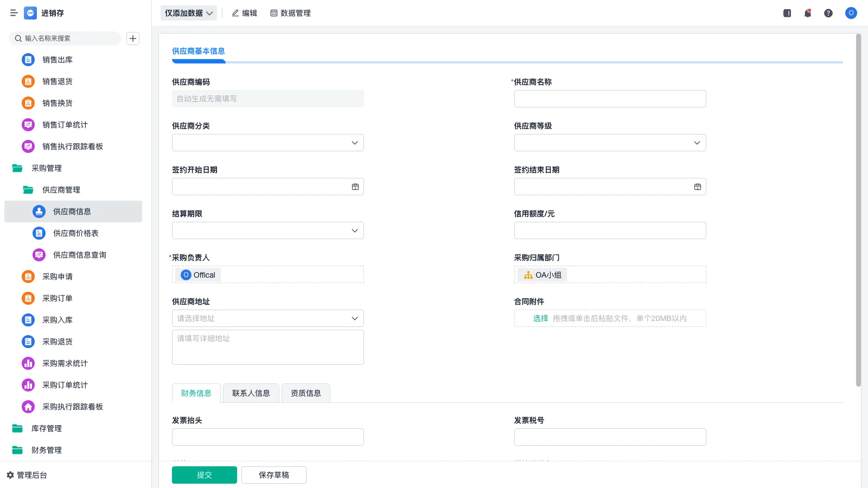Open the sidebar hamburger menu
Image resolution: width=868 pixels, height=488 pixels.
pos(14,13)
